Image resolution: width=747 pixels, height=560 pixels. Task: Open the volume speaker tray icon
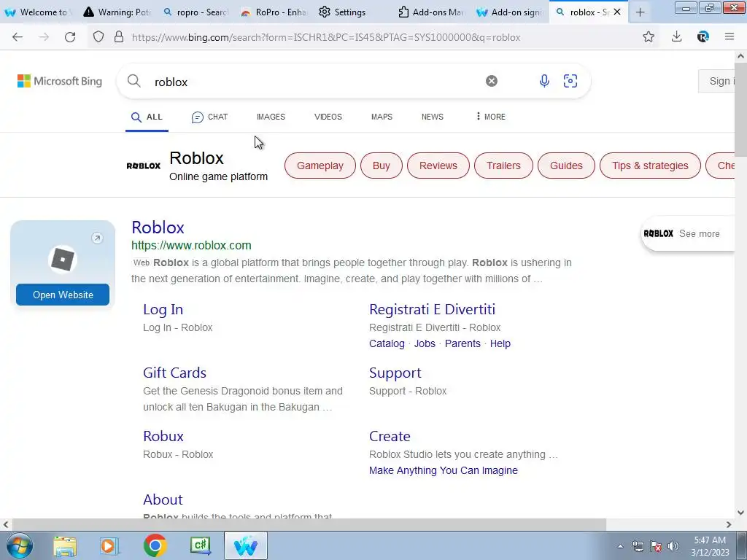click(x=673, y=546)
